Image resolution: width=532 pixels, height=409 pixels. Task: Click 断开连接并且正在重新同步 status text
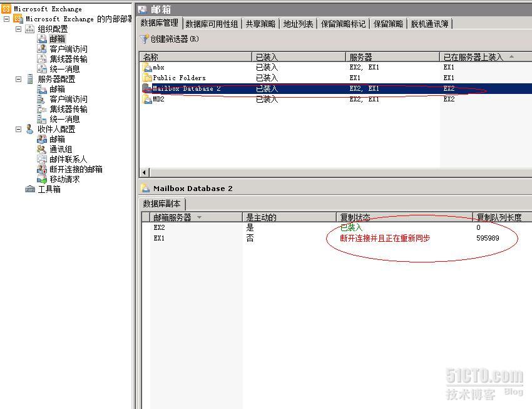pyautogui.click(x=385, y=238)
